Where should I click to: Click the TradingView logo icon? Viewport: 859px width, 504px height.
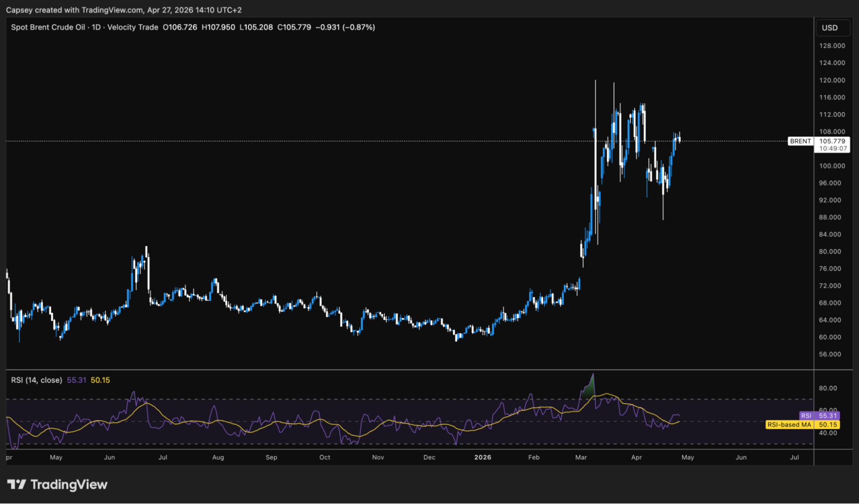[x=17, y=484]
